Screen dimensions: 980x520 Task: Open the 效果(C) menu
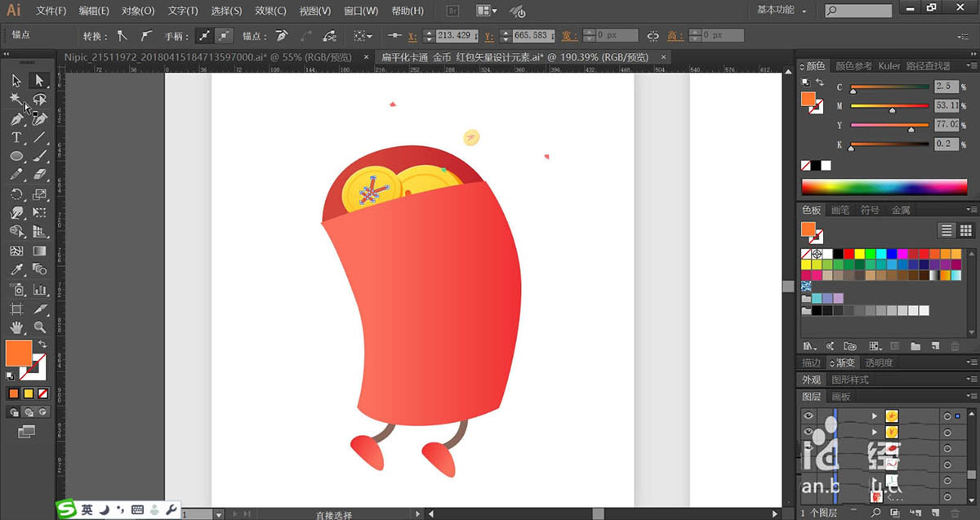[269, 11]
